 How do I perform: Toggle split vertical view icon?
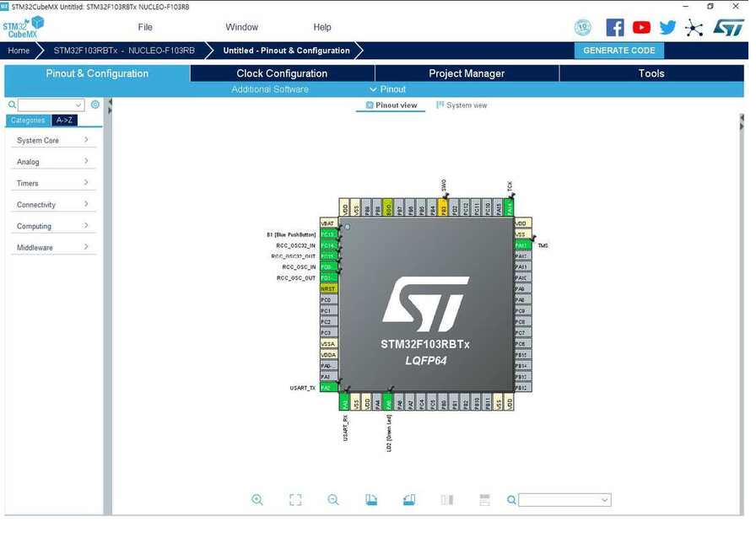(x=447, y=500)
